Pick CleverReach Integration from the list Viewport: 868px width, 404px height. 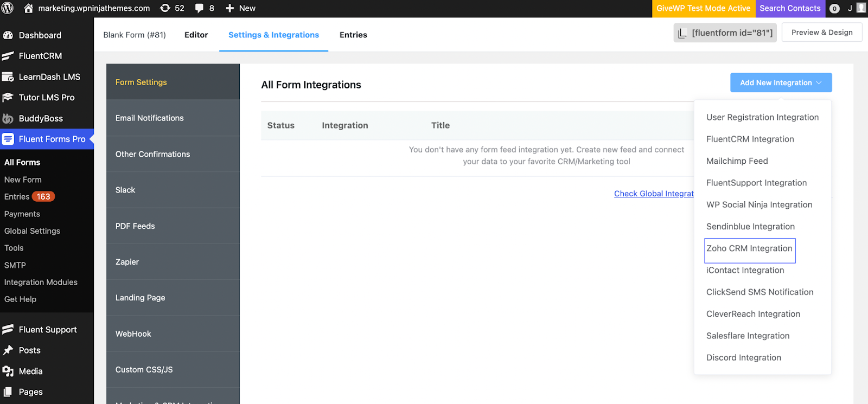click(x=753, y=314)
